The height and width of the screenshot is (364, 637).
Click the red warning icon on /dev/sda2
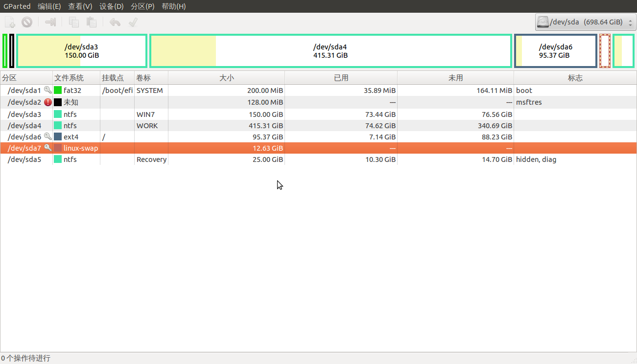(x=47, y=102)
